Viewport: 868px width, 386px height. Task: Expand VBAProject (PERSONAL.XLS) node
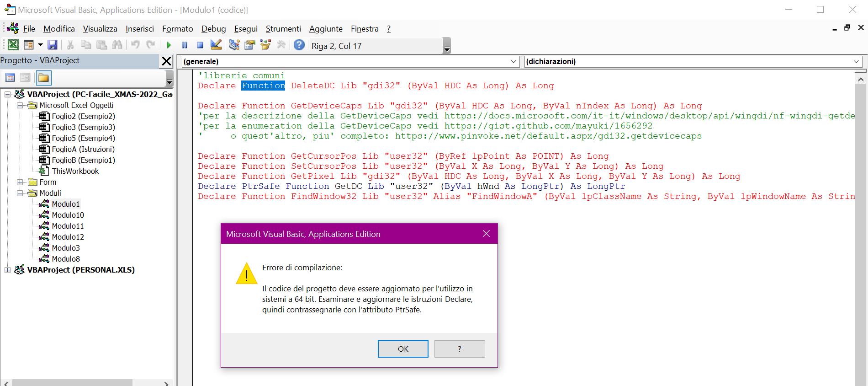click(x=7, y=270)
